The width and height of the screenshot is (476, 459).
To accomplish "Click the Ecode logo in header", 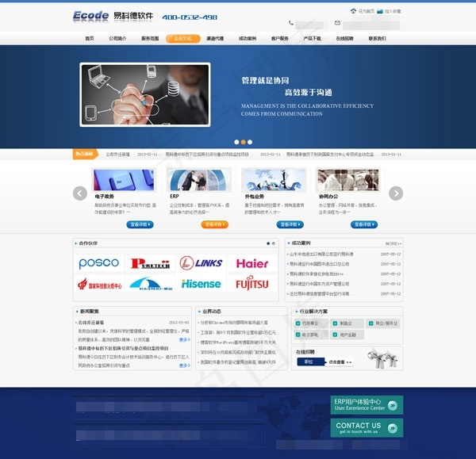I will 90,16.
